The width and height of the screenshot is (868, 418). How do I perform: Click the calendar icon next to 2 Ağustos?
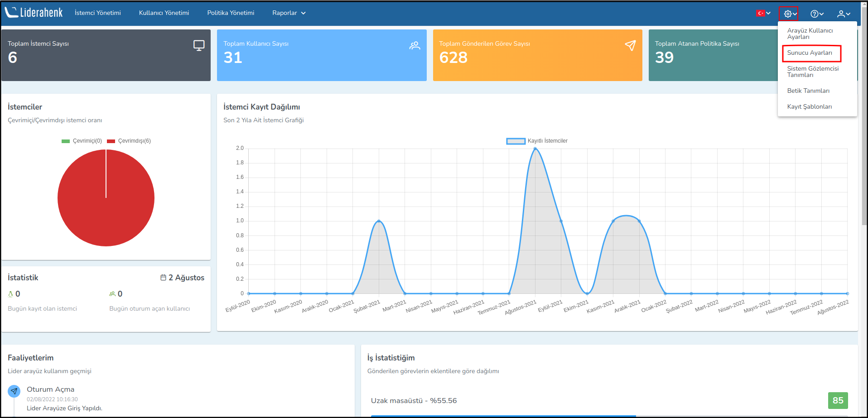click(x=163, y=278)
